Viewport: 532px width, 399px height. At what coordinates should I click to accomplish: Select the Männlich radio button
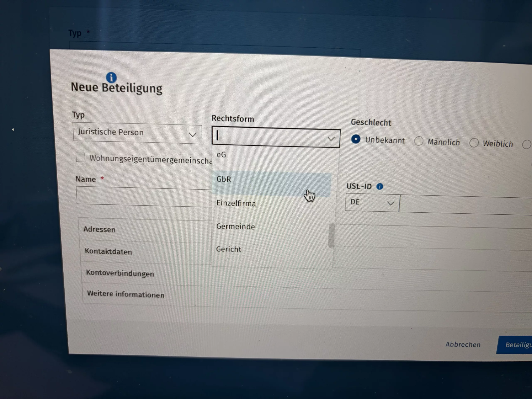coord(419,141)
